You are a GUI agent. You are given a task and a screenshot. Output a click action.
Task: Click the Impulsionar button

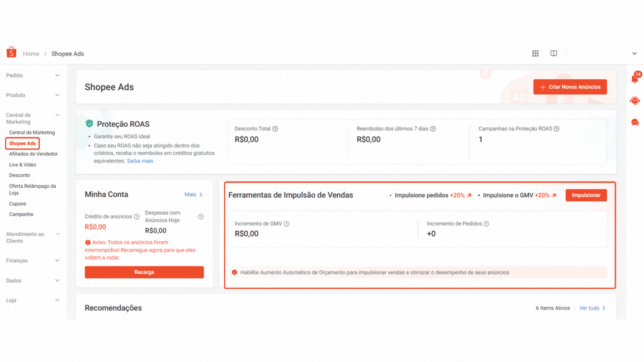[x=586, y=195]
